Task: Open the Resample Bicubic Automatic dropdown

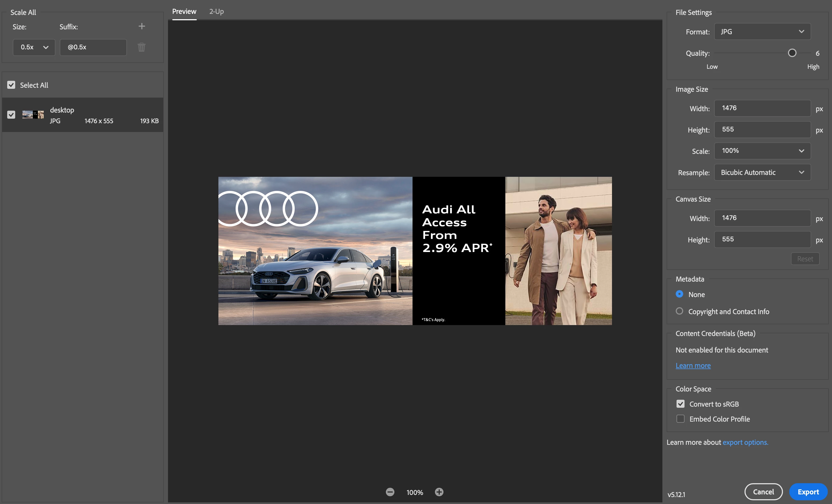Action: pyautogui.click(x=762, y=173)
